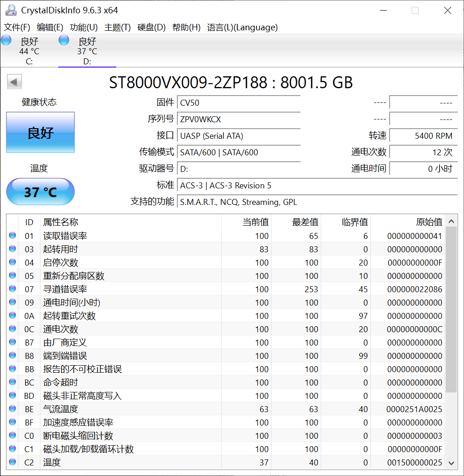This screenshot has width=464, height=476.
Task: Click the 读取错误率 attribute name
Action: pyautogui.click(x=65, y=236)
